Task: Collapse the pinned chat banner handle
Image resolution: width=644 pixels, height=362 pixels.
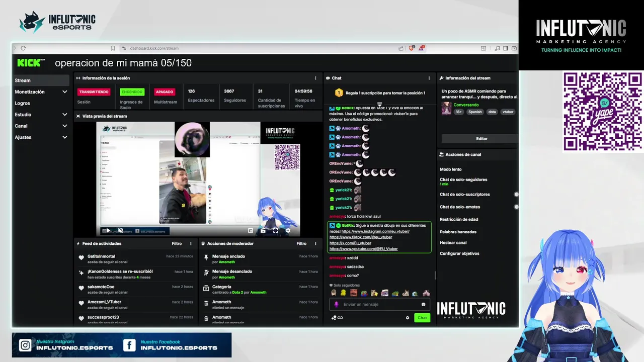Action: [x=380, y=105]
